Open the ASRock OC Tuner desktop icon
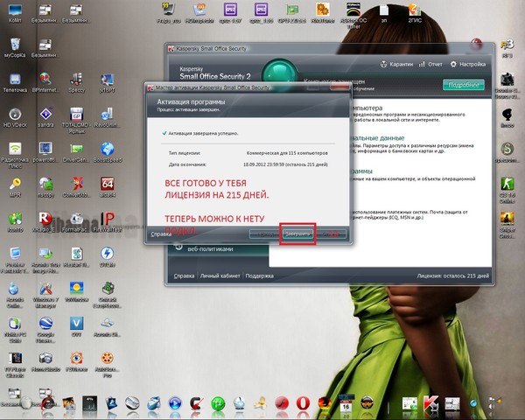 [353, 15]
